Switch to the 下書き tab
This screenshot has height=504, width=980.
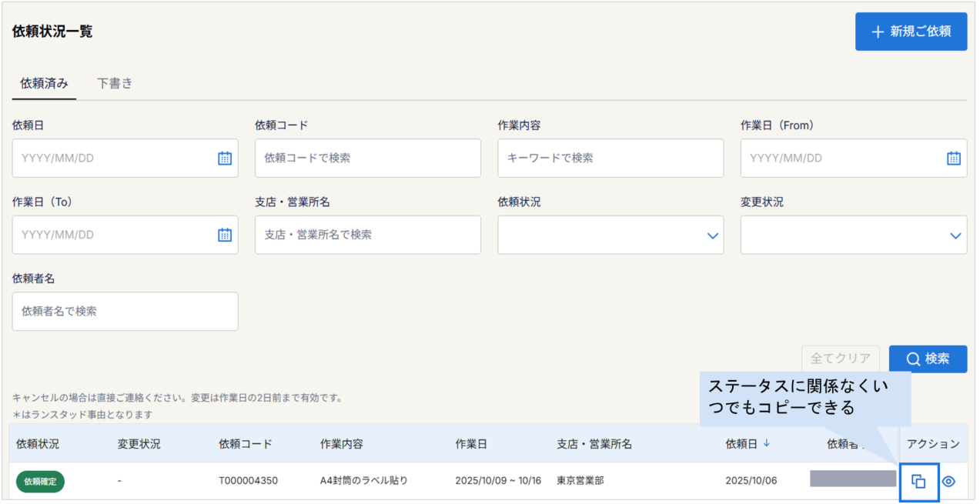pyautogui.click(x=115, y=83)
